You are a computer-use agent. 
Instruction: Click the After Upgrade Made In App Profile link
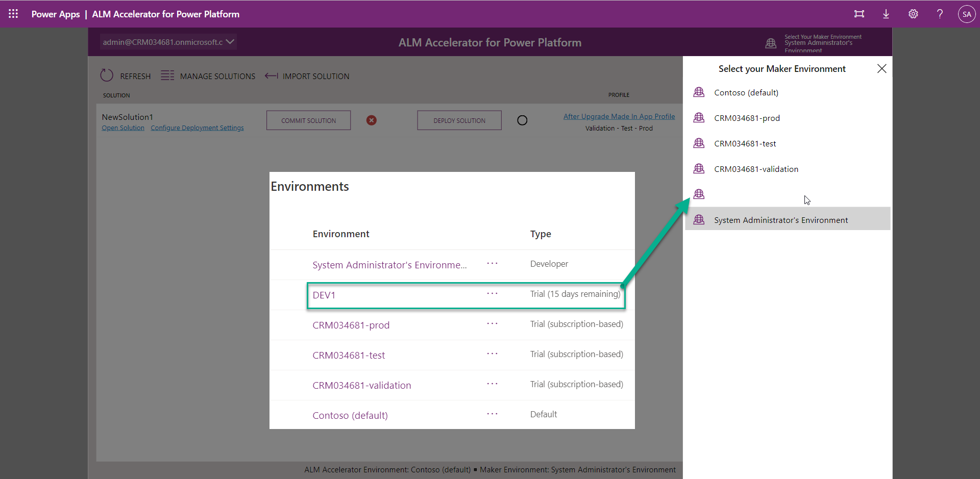pyautogui.click(x=619, y=116)
